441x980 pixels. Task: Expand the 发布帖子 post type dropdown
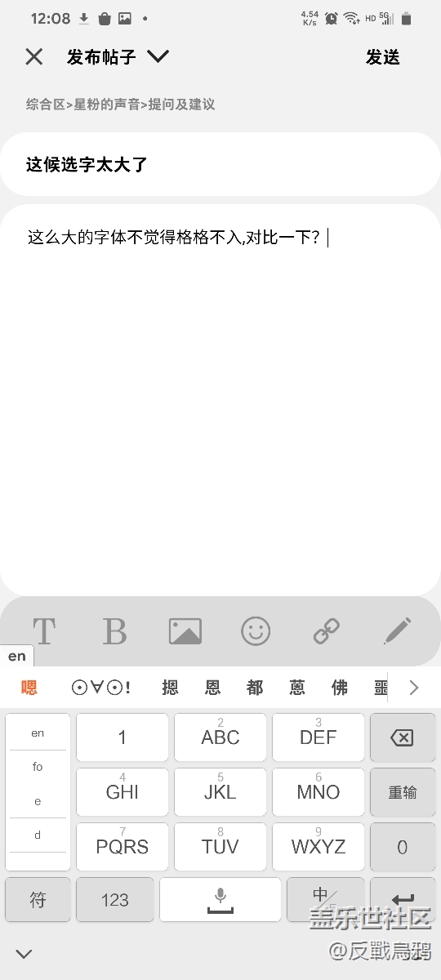pos(158,56)
